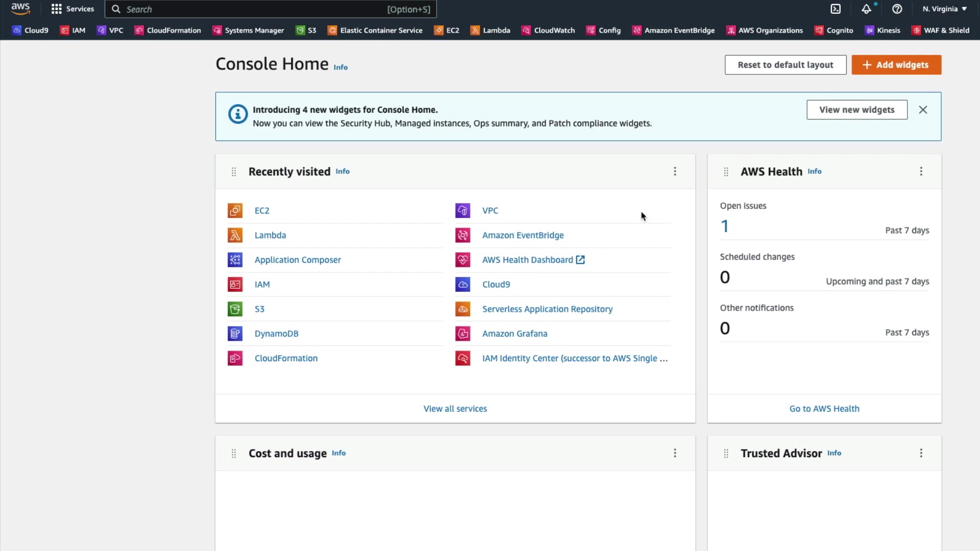The width and height of the screenshot is (980, 551).
Task: Expand the N. Virginia region dropdown
Action: pyautogui.click(x=944, y=9)
